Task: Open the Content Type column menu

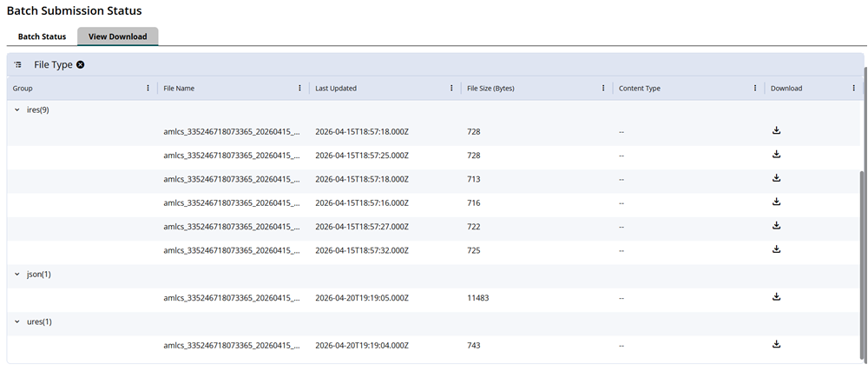Action: (x=755, y=88)
